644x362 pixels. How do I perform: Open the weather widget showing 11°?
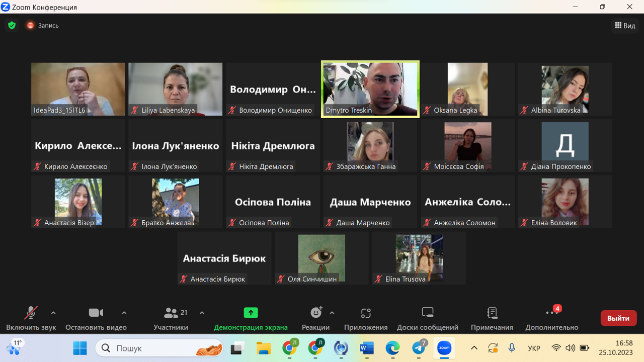15,348
